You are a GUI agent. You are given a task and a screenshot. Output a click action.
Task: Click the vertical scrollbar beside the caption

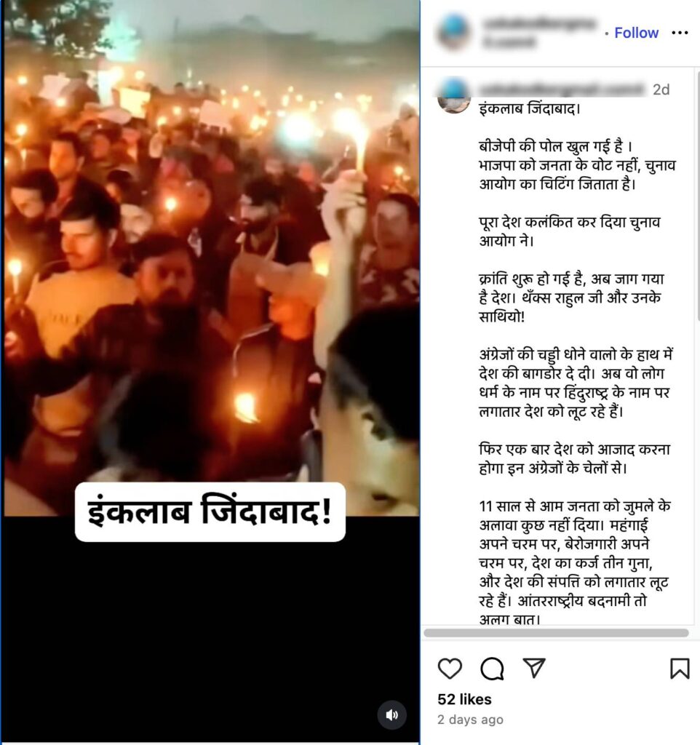698,196
